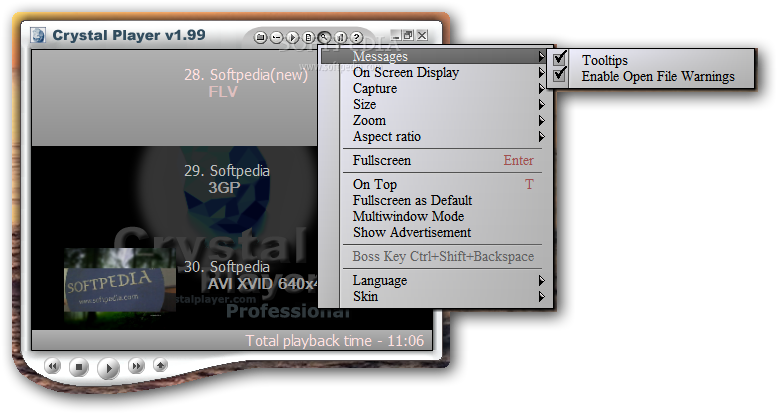Start playback with the large play button
The image size is (778, 414).
(109, 368)
